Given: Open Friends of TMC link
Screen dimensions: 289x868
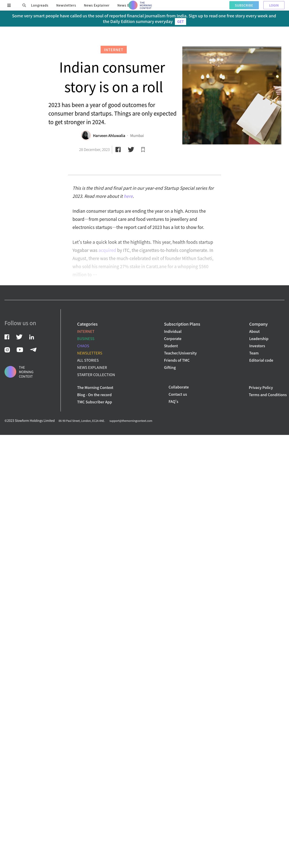Looking at the screenshot, I should 177,361.
